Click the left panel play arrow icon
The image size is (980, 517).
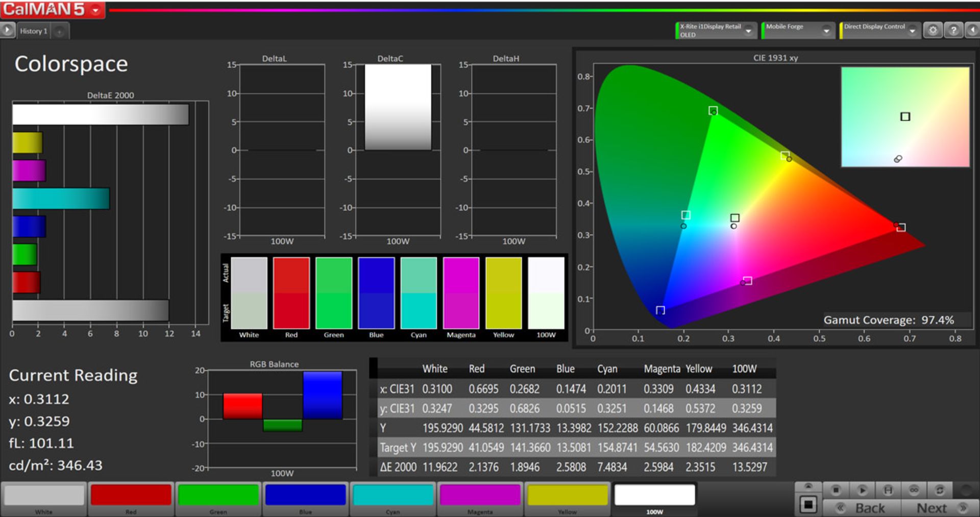(x=7, y=31)
